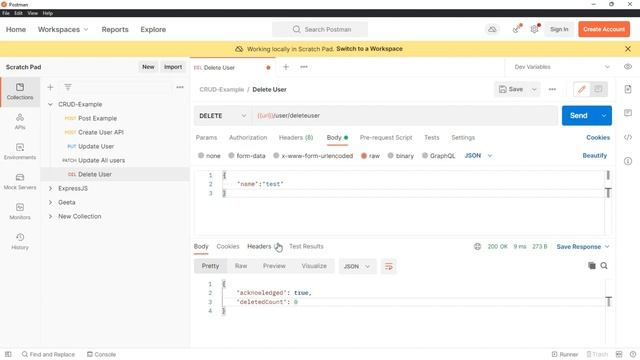This screenshot has height=360, width=640.
Task: Toggle word wrap icon in response viewer
Action: point(389,266)
